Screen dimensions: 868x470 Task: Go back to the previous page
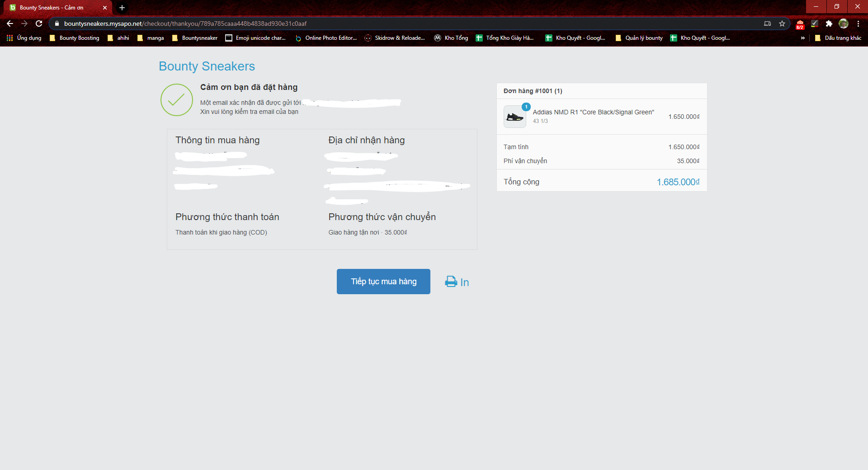click(10, 23)
